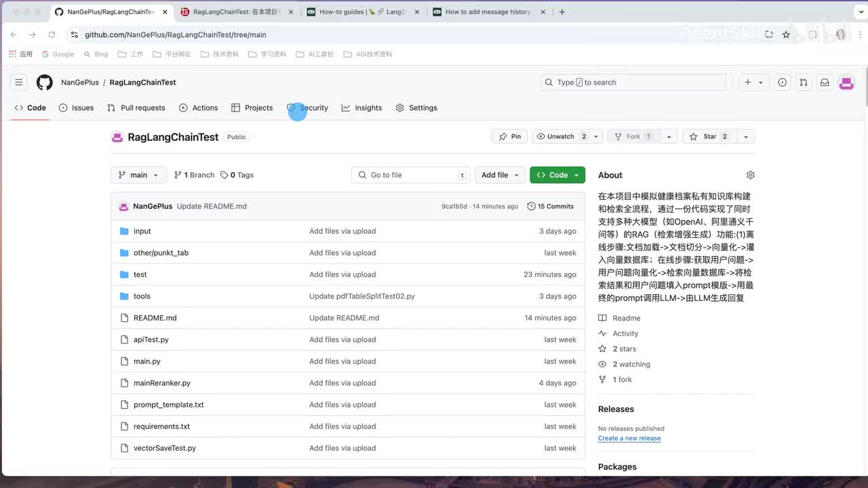View the 1 fork link
Screen dimensions: 868x488
point(615,380)
